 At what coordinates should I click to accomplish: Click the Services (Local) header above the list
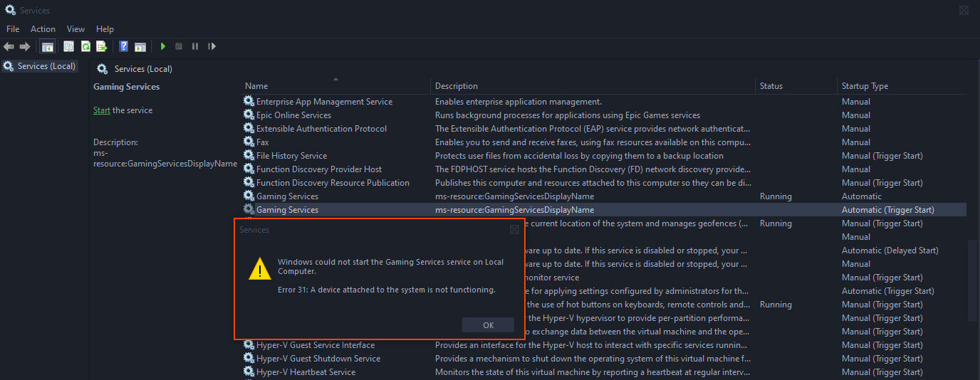point(143,69)
